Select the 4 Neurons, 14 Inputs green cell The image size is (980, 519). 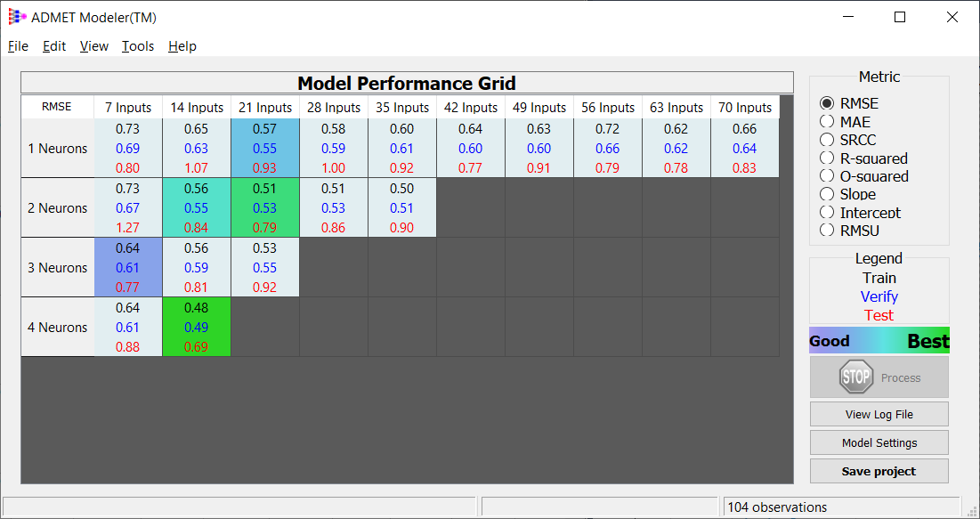[196, 327]
